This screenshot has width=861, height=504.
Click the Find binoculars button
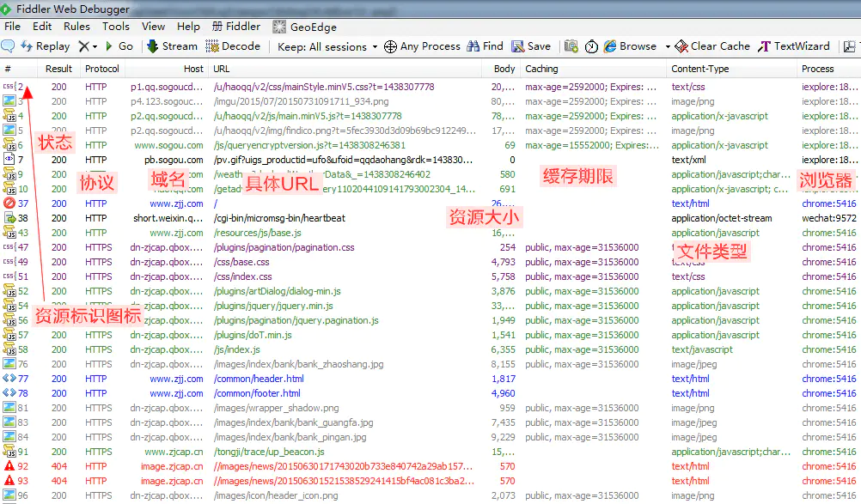point(485,46)
